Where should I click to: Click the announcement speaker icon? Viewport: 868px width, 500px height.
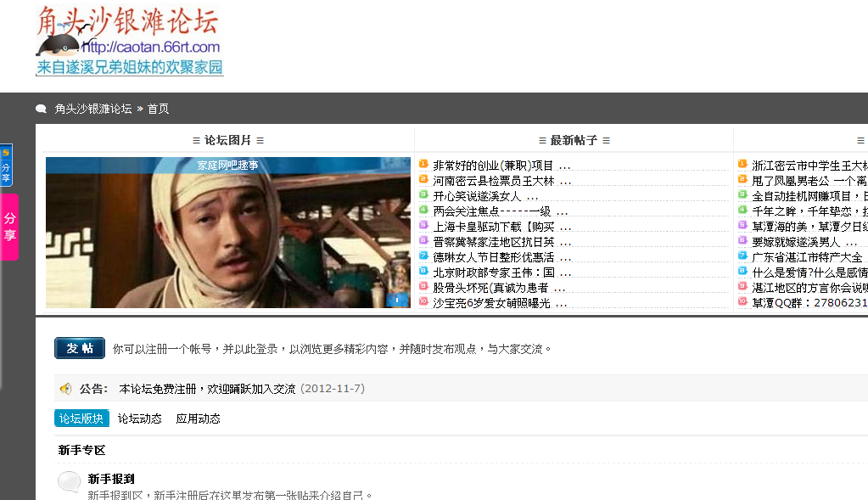pyautogui.click(x=65, y=389)
